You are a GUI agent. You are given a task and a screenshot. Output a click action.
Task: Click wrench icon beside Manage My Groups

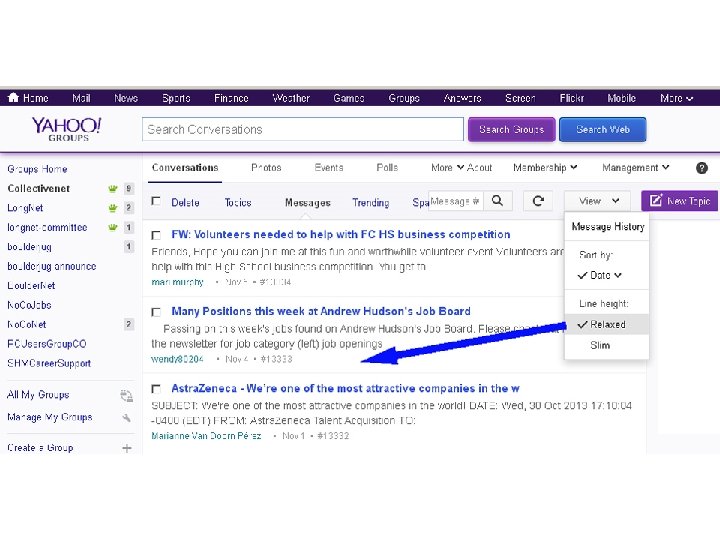coord(127,418)
